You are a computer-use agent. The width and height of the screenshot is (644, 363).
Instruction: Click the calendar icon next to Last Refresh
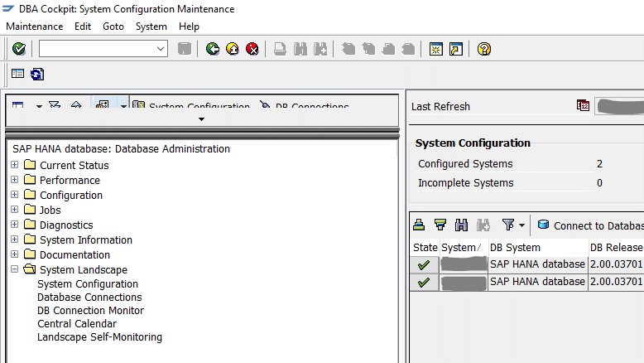(583, 106)
